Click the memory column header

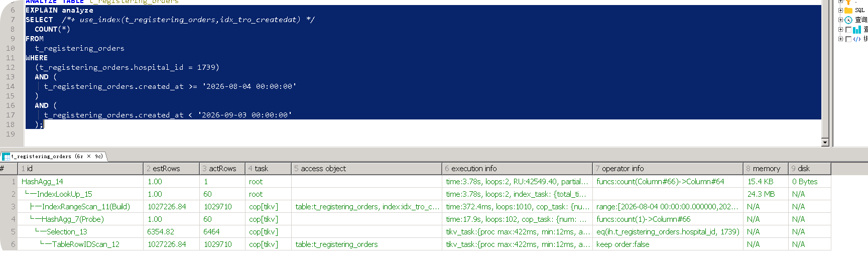click(766, 169)
